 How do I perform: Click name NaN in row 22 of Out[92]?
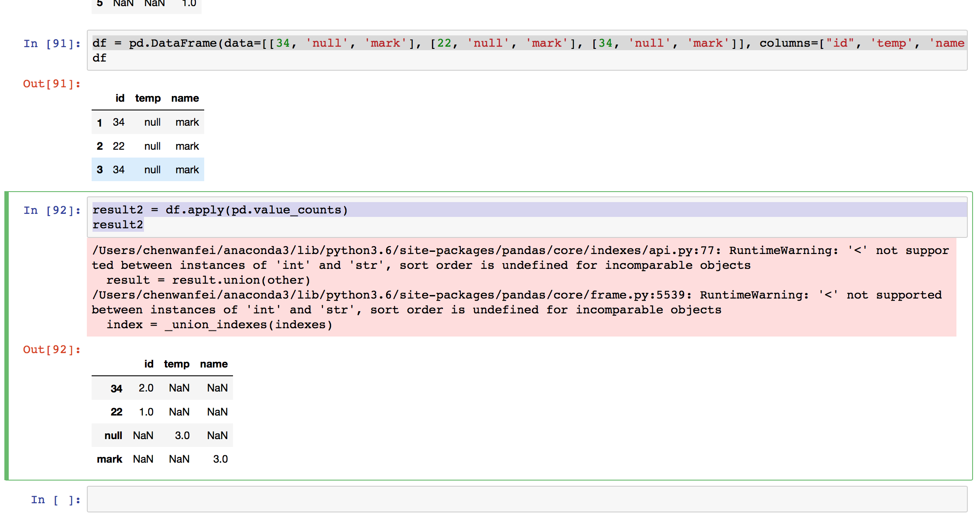coord(217,412)
